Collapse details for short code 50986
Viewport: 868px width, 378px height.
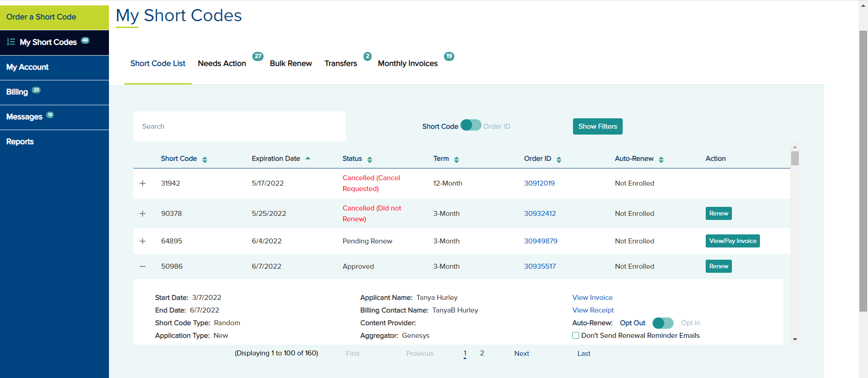pos(142,266)
